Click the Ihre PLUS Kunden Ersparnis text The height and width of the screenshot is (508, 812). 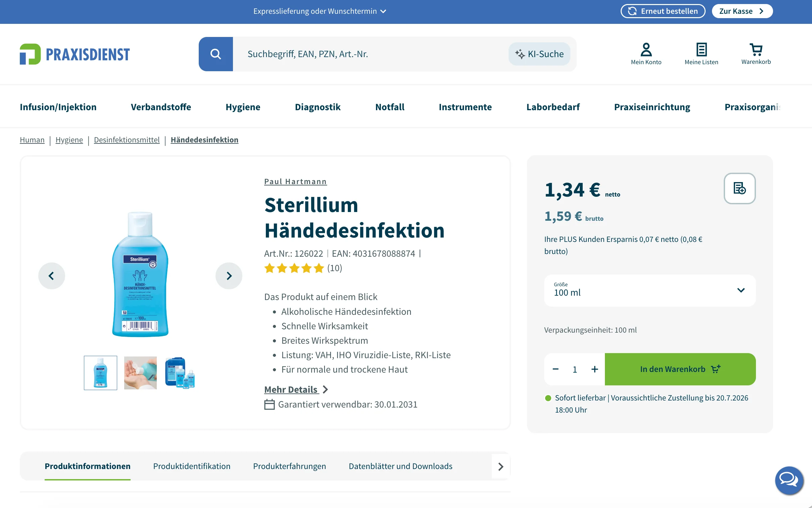click(623, 245)
